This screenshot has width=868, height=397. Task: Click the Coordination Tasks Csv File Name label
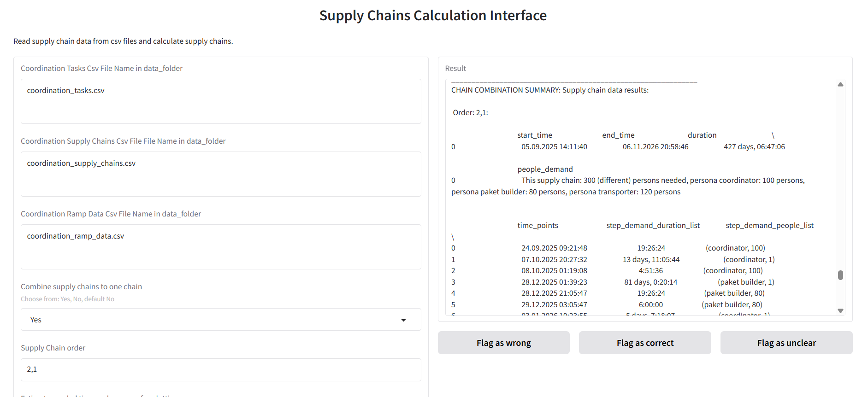click(101, 69)
